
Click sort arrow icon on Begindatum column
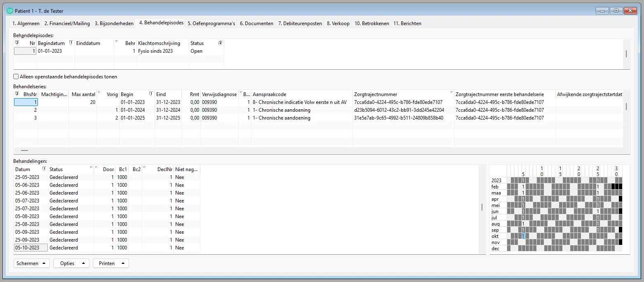(x=71, y=42)
